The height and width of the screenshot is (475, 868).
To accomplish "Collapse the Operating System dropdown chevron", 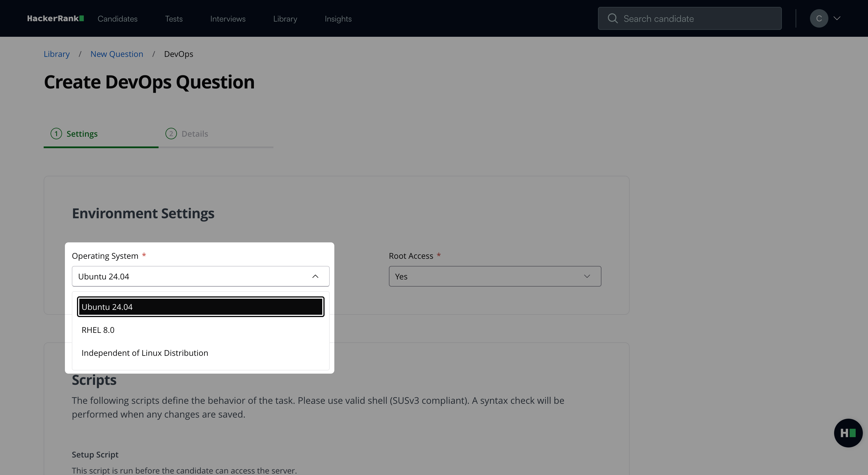I will [x=315, y=276].
